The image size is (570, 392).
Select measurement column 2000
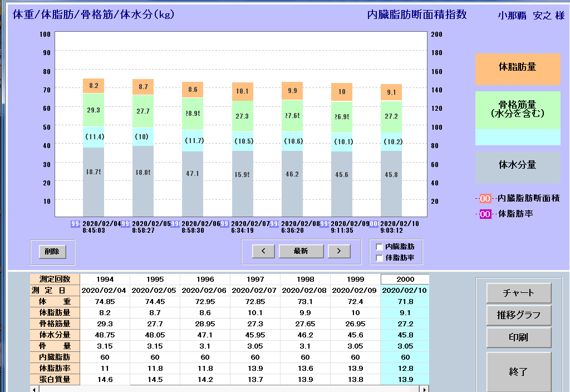(x=405, y=280)
